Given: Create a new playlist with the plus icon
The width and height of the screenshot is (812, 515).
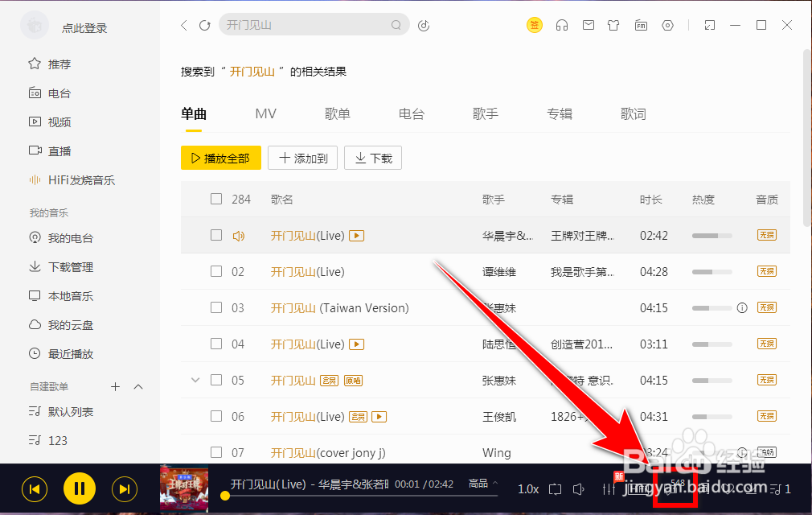Looking at the screenshot, I should click(x=116, y=387).
